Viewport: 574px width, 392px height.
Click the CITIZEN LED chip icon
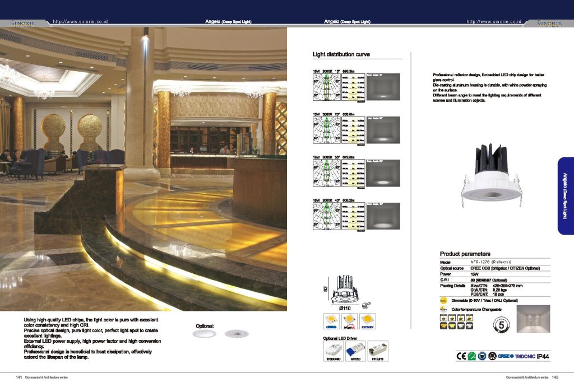367,322
